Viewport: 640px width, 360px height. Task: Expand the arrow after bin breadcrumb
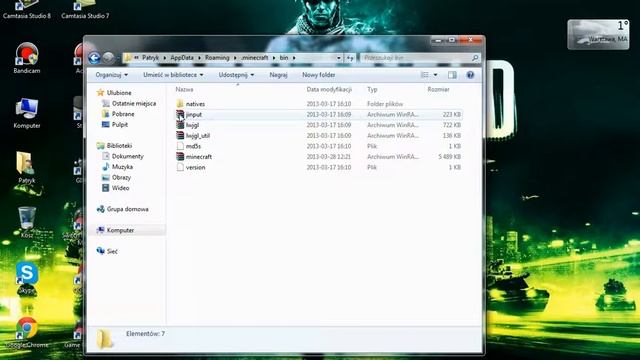[294, 58]
